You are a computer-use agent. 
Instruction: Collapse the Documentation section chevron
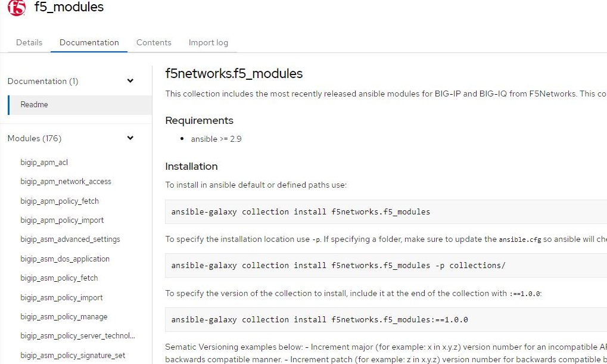pyautogui.click(x=130, y=81)
